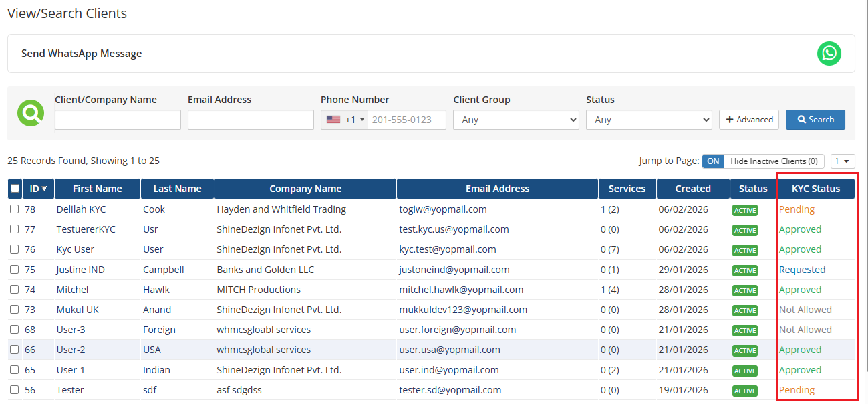Toggle the select-all header checkbox

(x=15, y=189)
